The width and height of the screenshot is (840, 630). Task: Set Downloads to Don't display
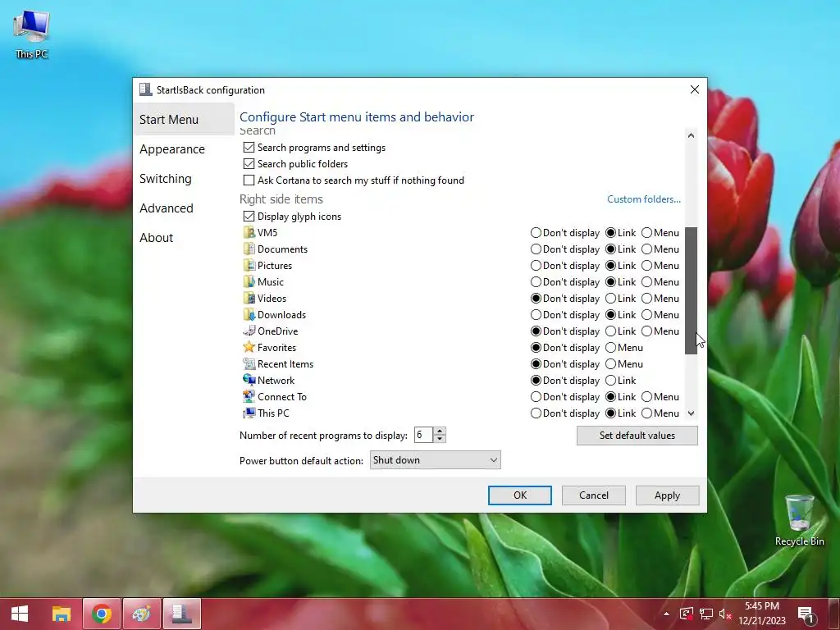(x=536, y=314)
